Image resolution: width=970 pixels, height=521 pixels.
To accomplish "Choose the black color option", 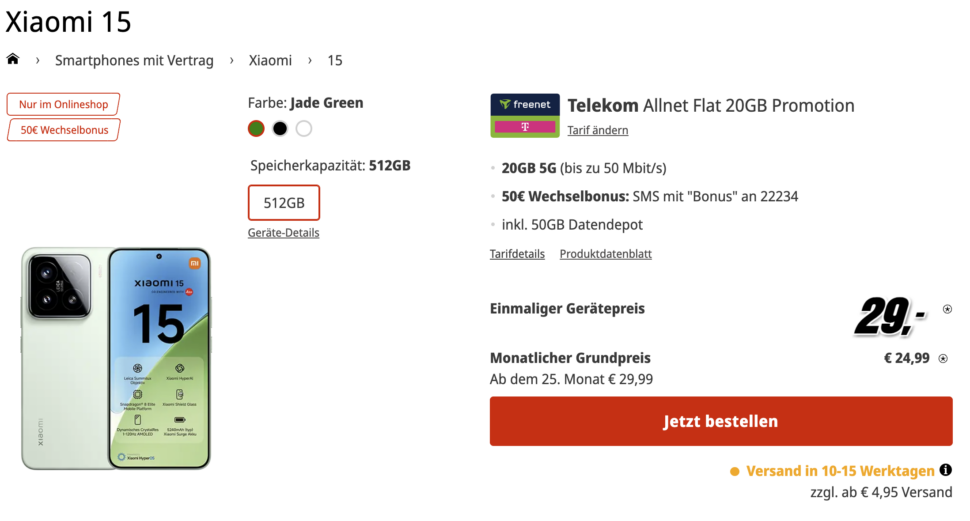I will click(x=280, y=129).
